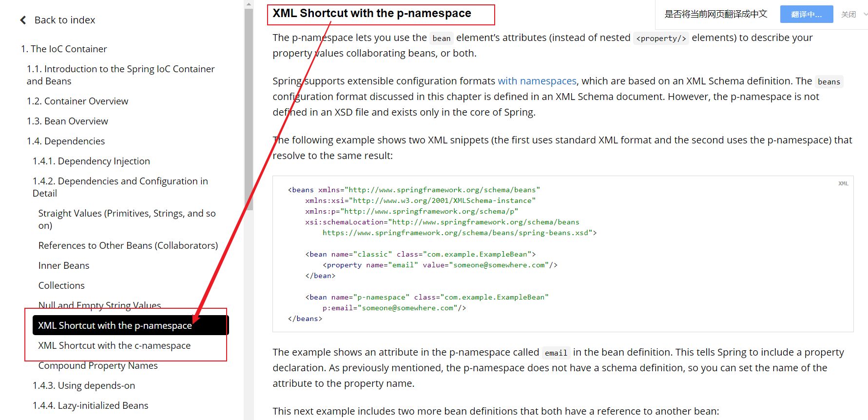Click the sidebar vertical scrollbar thumb
Screen dimensions: 868x420
click(x=249, y=107)
